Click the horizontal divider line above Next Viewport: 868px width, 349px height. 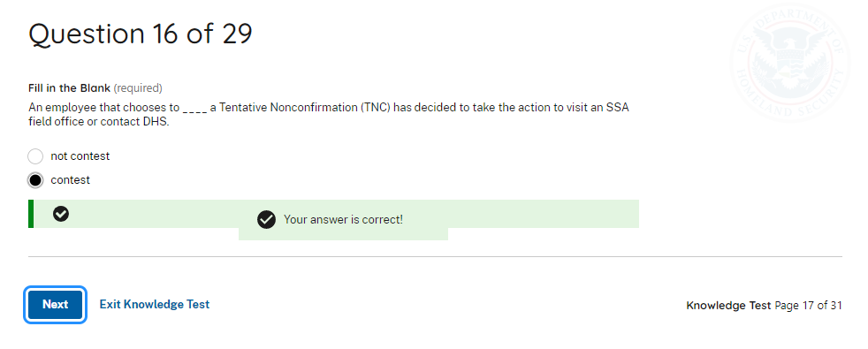click(435, 256)
